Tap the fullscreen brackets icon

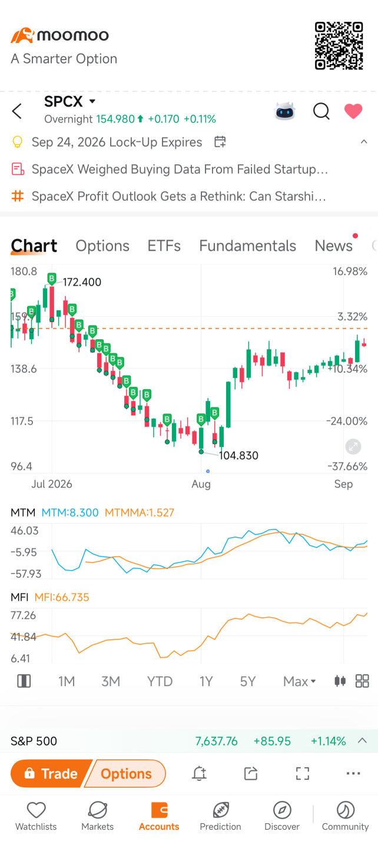click(x=303, y=774)
